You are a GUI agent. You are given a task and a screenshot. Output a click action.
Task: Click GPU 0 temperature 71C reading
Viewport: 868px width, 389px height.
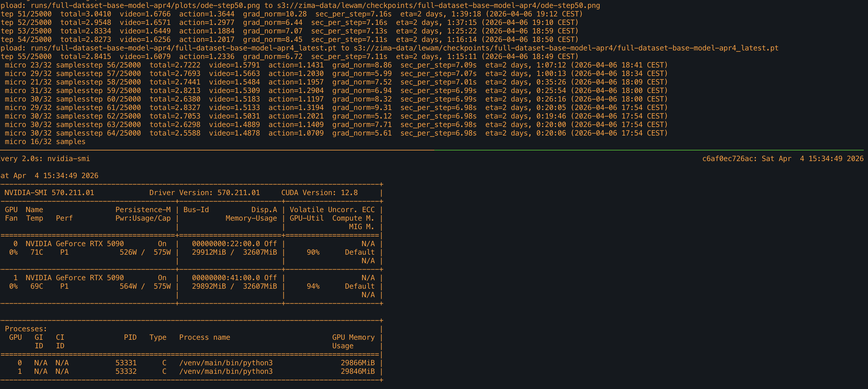(36, 252)
